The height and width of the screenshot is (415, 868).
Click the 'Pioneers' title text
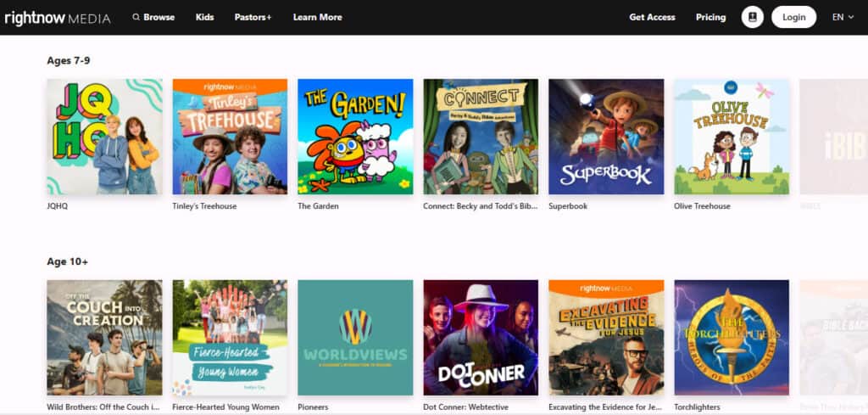click(313, 407)
